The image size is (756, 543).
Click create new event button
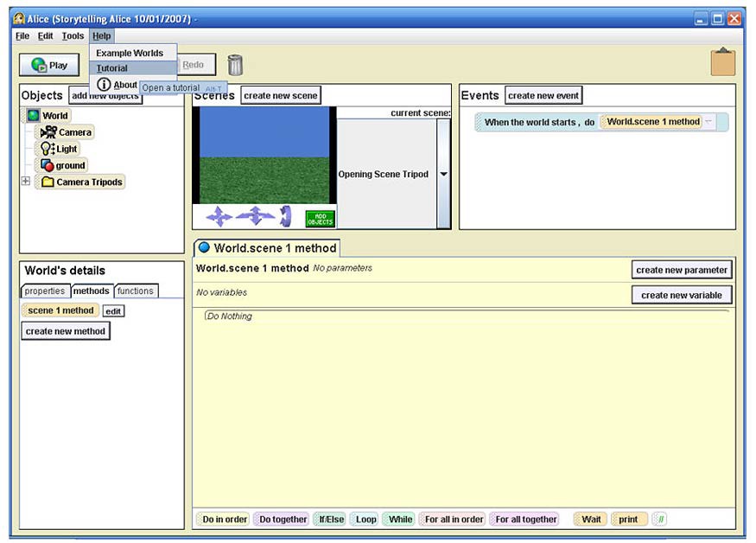pos(543,96)
